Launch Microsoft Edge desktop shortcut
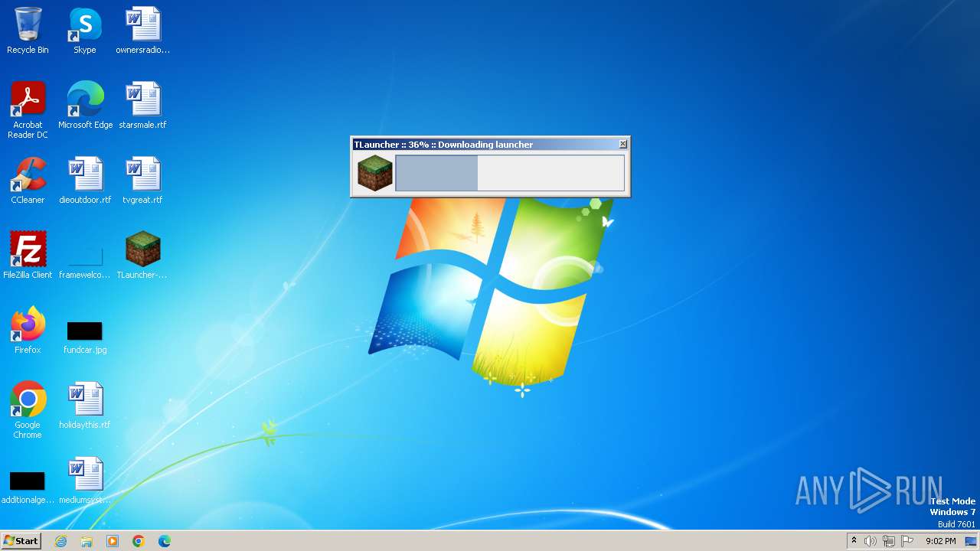 [85, 106]
